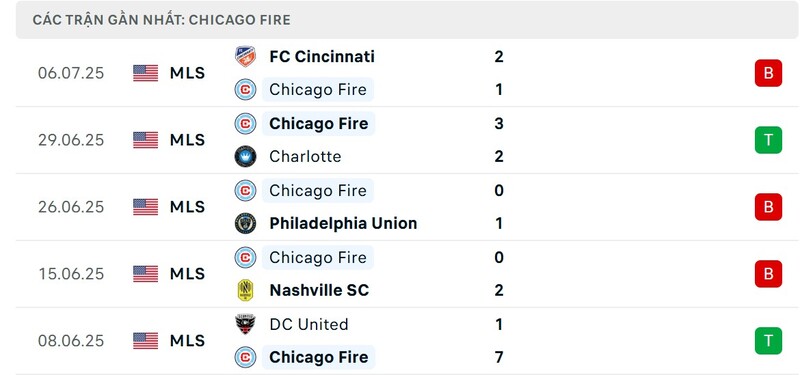
Task: Open Nashville SC team link
Action: click(319, 290)
